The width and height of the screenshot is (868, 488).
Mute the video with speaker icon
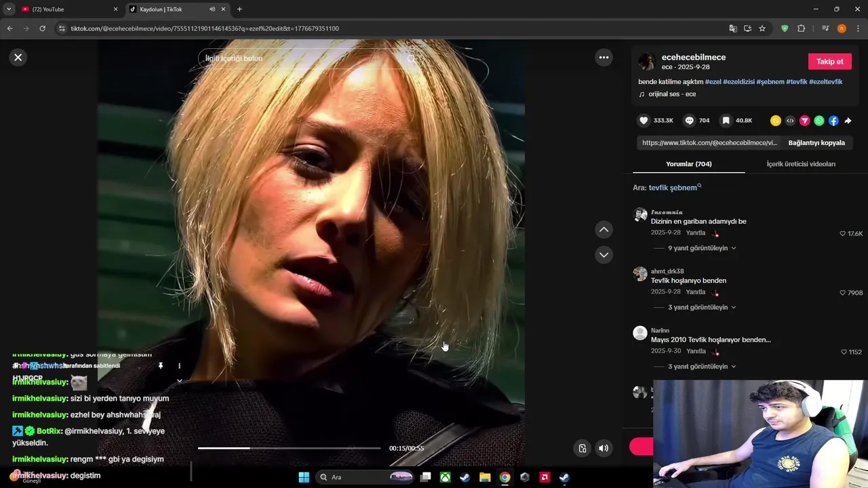click(x=604, y=448)
